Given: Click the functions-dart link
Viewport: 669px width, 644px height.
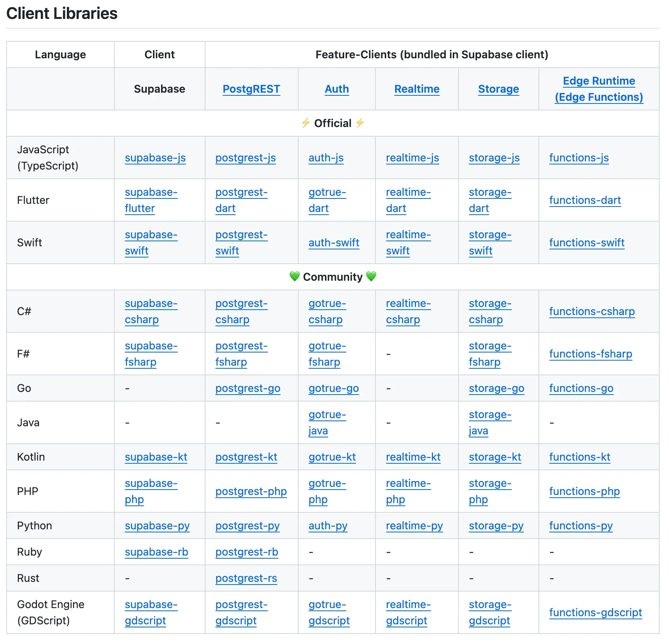Looking at the screenshot, I should click(585, 200).
